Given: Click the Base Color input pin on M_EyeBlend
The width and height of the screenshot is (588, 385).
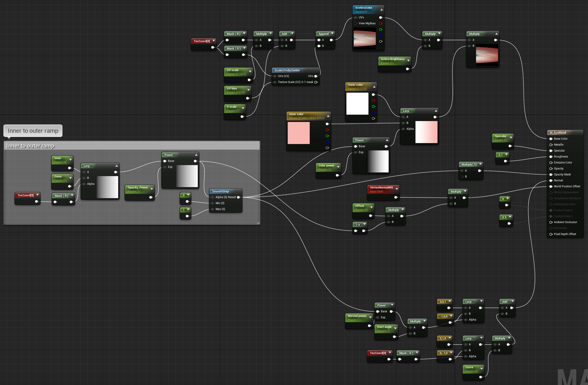Looking at the screenshot, I should [551, 139].
